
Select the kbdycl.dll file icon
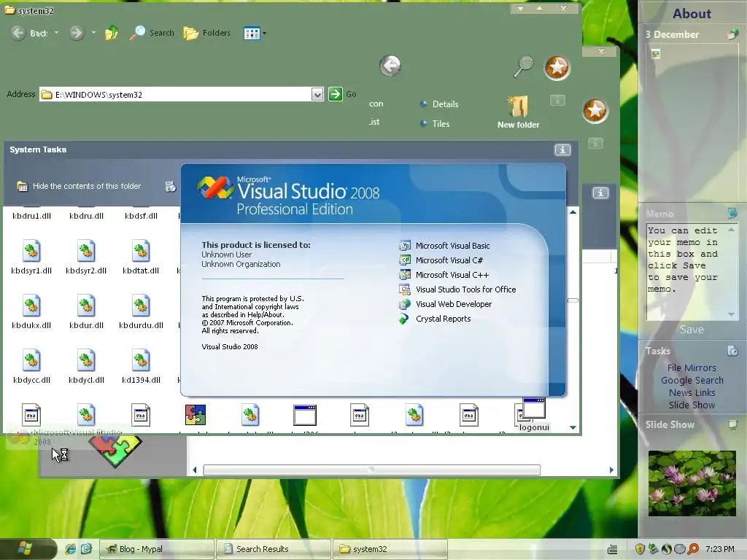click(x=86, y=360)
